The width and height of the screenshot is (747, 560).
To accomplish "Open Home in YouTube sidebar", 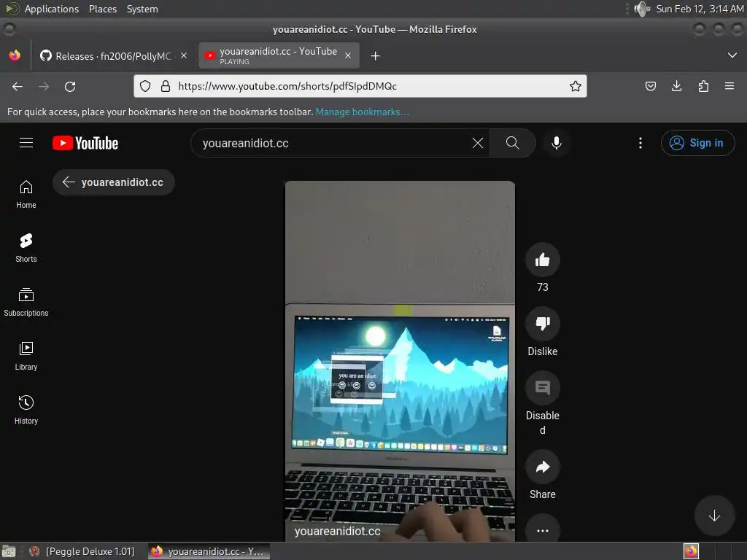I will click(x=26, y=194).
